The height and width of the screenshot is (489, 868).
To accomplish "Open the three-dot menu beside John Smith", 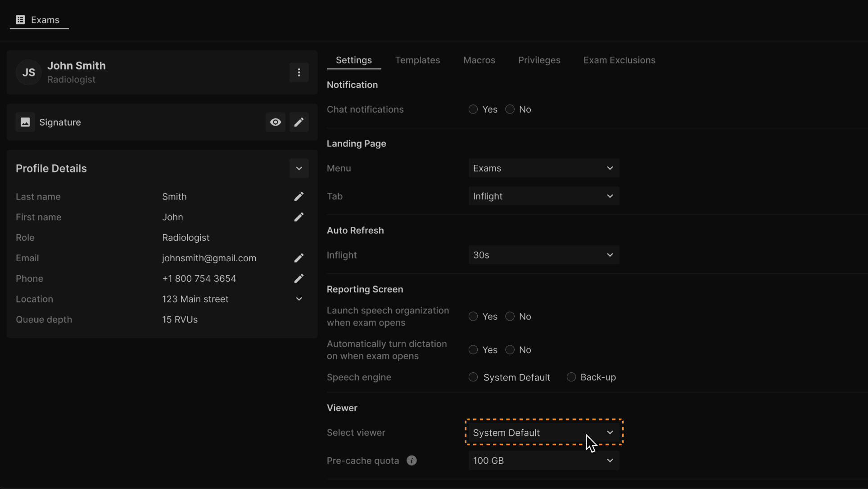I will click(299, 72).
